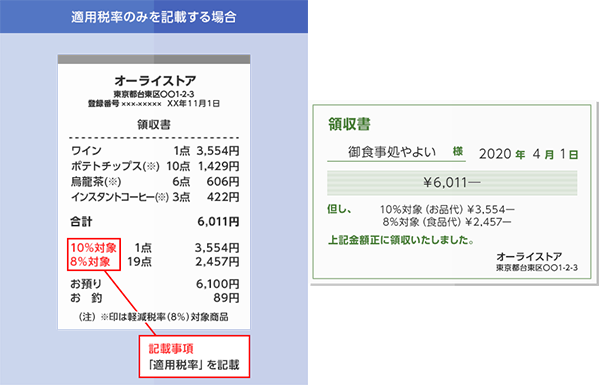Image resolution: width=600 pixels, height=385 pixels.
Task: Click the callout text 「適用税率」を記載
Action: click(x=194, y=365)
